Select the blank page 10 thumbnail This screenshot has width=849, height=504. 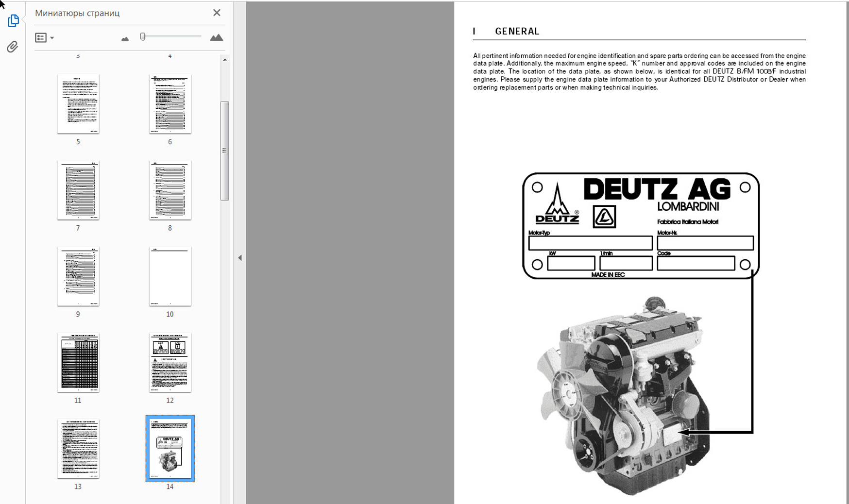[170, 276]
